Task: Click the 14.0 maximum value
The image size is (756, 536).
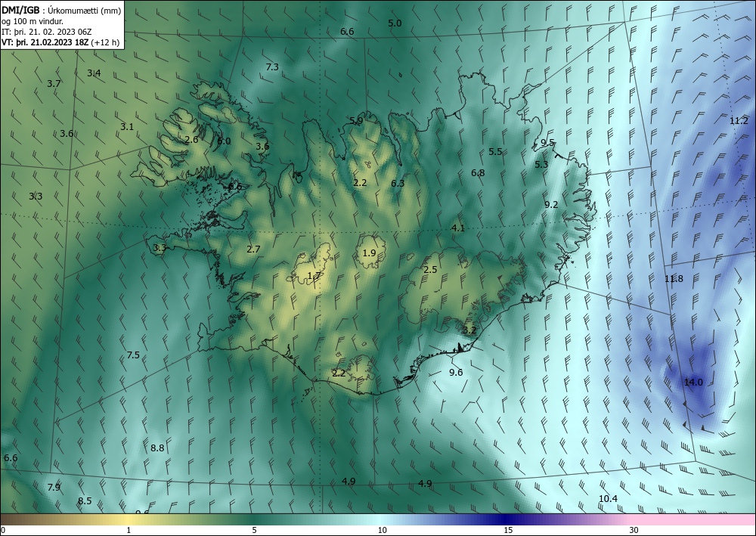Action: pyautogui.click(x=693, y=383)
